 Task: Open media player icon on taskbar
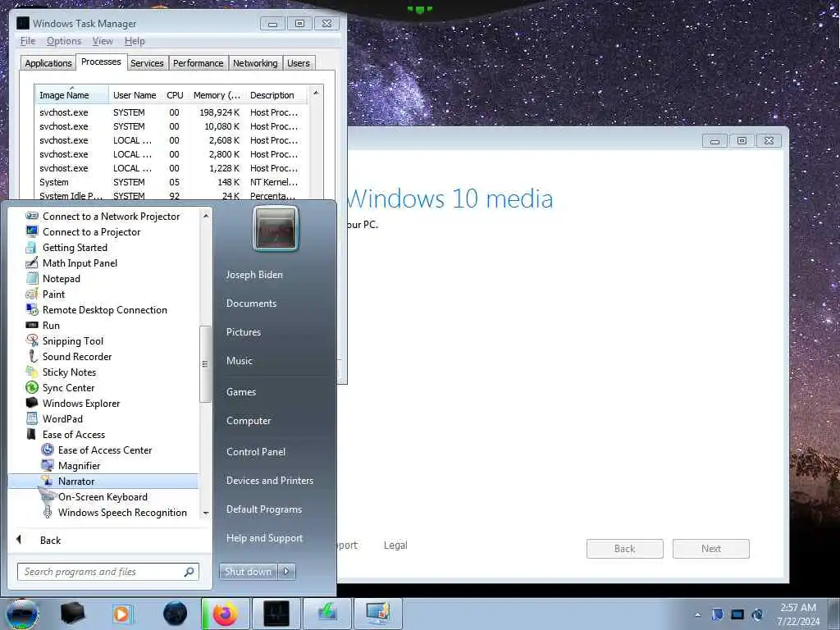coord(121,614)
